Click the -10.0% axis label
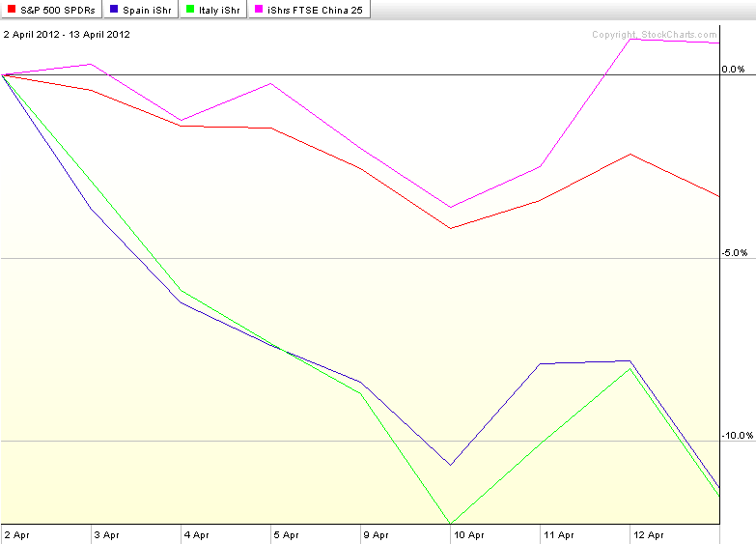 (x=738, y=436)
